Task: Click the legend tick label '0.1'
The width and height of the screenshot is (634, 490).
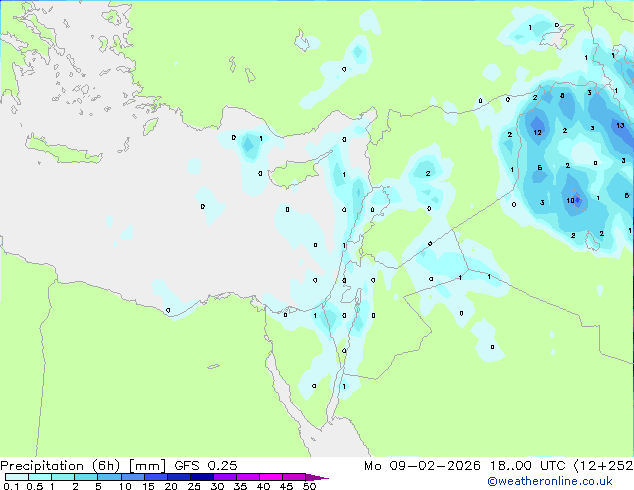Action: tap(11, 486)
